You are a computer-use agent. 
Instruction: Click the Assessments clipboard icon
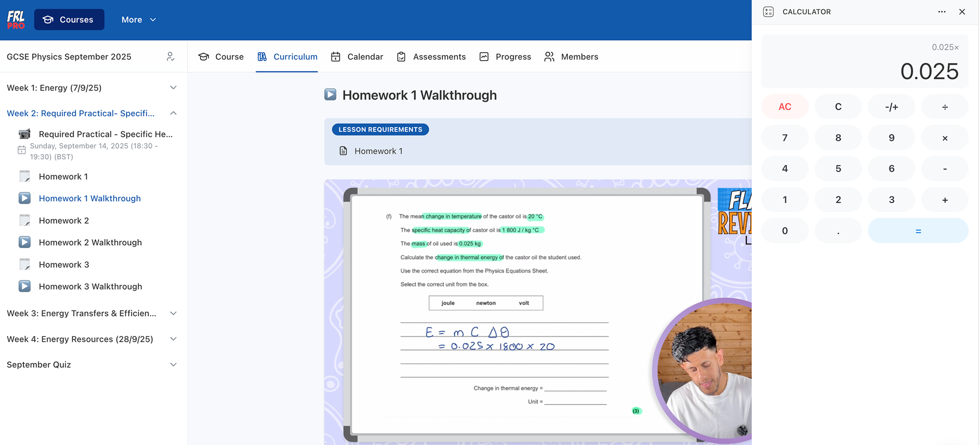[x=401, y=57]
